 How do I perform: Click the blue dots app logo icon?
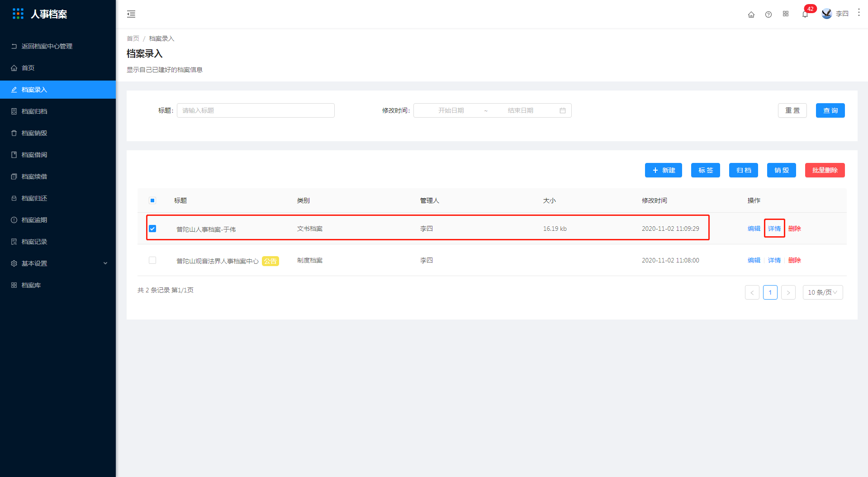(x=18, y=14)
